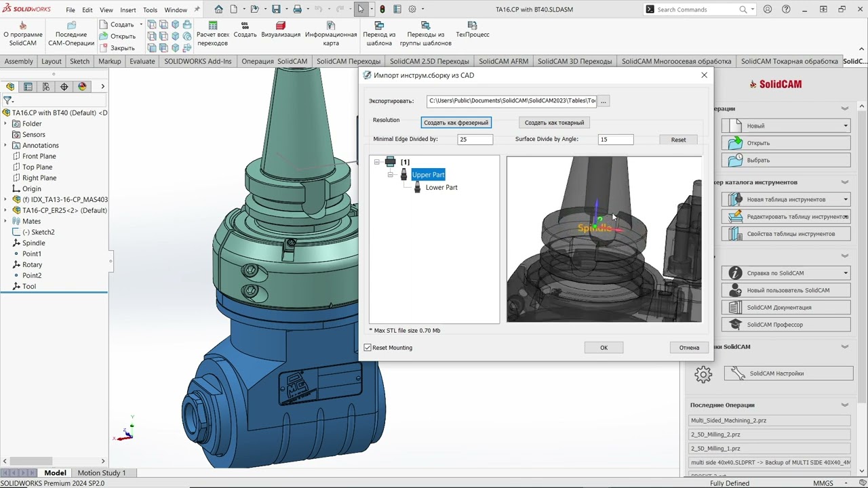Viewport: 868px width, 488px height.
Task: Open the FeatureManager design tree tab icon
Action: click(10, 87)
